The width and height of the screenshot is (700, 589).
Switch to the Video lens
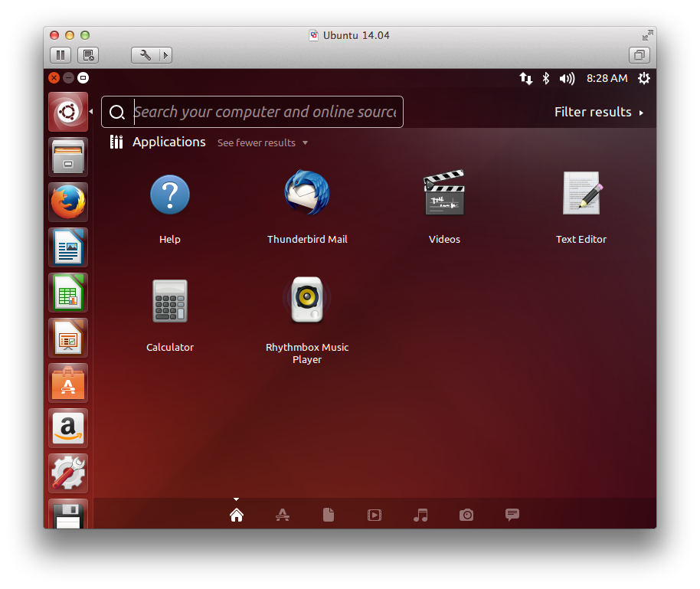click(x=374, y=515)
